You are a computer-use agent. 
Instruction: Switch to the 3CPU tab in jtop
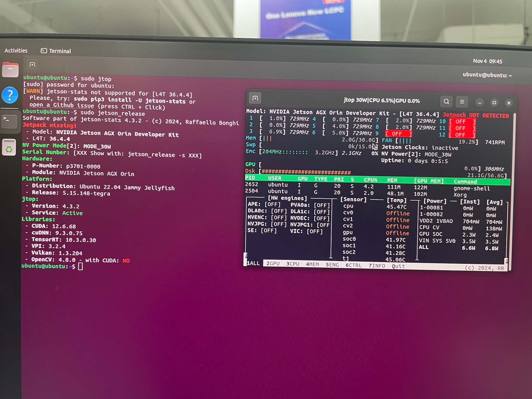[293, 264]
